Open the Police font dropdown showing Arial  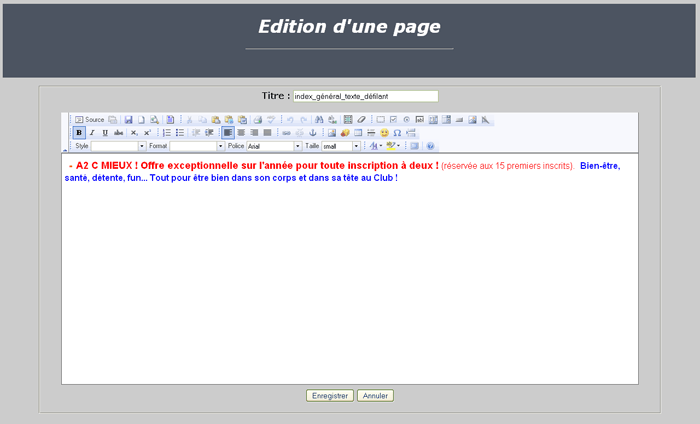(274, 146)
